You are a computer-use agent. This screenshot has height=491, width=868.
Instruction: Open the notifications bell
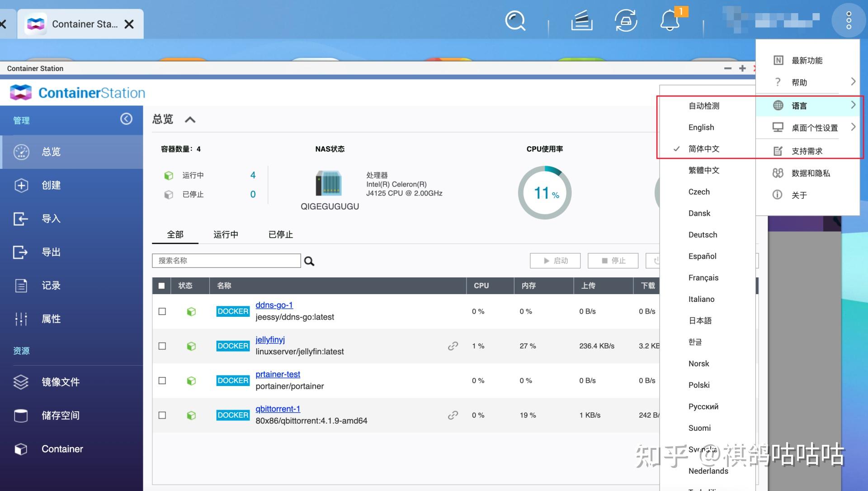point(670,21)
